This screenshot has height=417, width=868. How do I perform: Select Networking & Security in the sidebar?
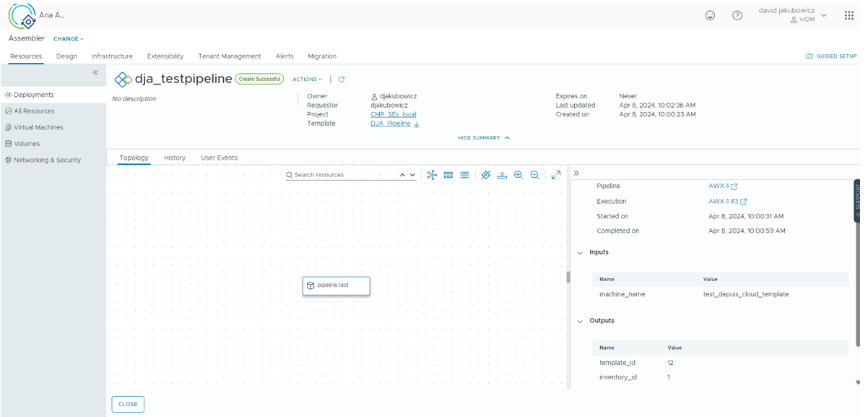point(53,160)
